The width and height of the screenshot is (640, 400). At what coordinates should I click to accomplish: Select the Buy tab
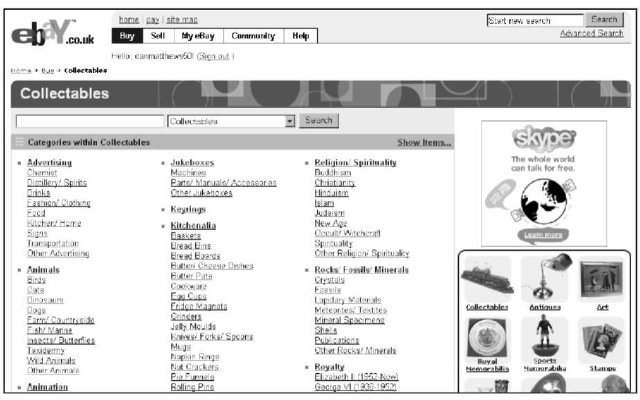pos(127,36)
